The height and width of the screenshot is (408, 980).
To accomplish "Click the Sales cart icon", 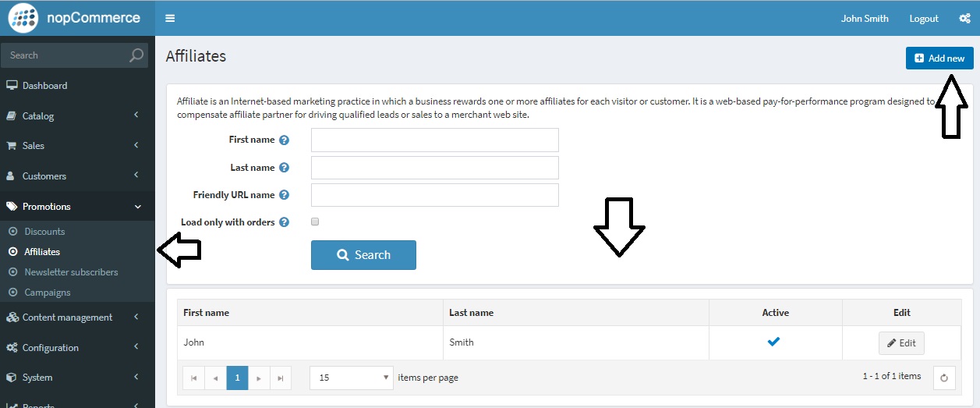I will [x=12, y=146].
